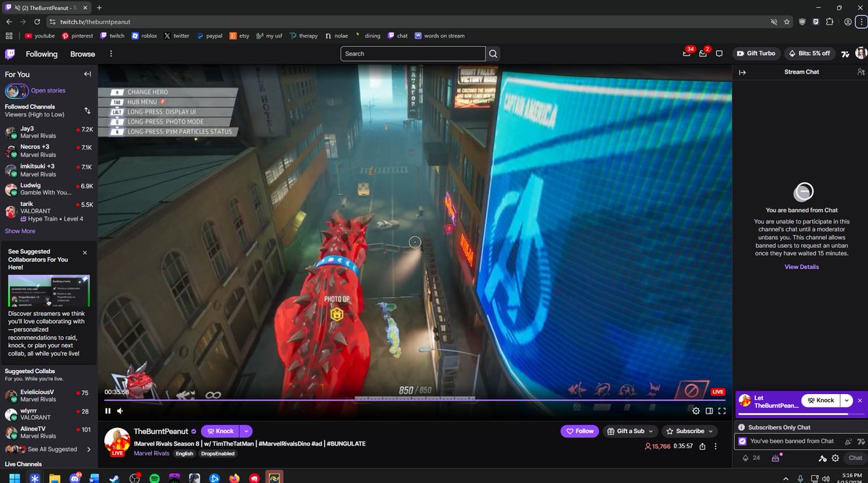Open EvieliciousV in Suggested Collabs

(48, 396)
